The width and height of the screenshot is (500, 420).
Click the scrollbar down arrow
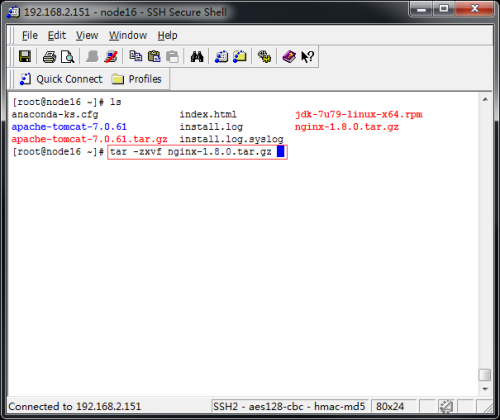[485, 389]
